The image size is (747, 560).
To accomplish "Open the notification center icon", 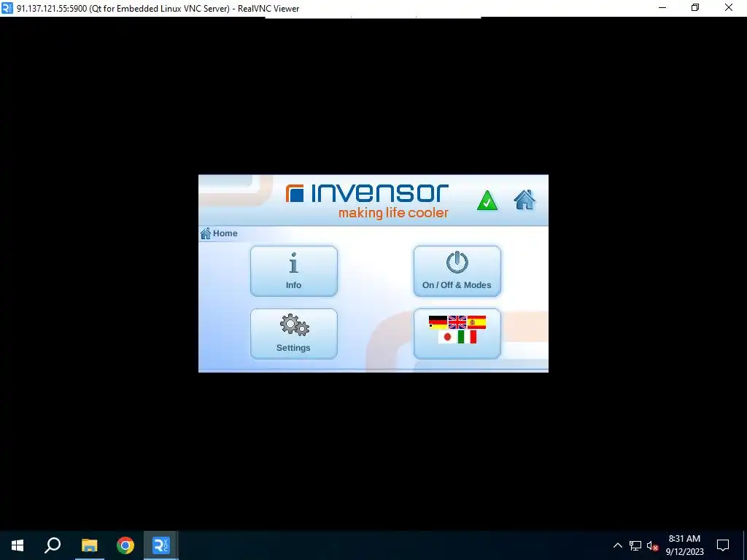I will pyautogui.click(x=723, y=545).
